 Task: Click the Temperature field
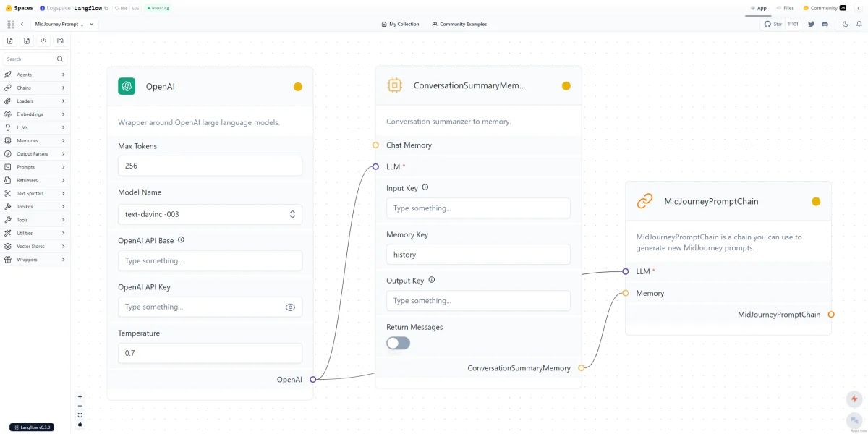tap(210, 353)
